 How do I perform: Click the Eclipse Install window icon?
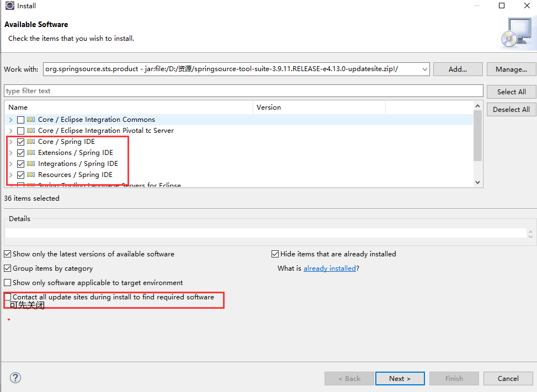pyautogui.click(x=9, y=6)
